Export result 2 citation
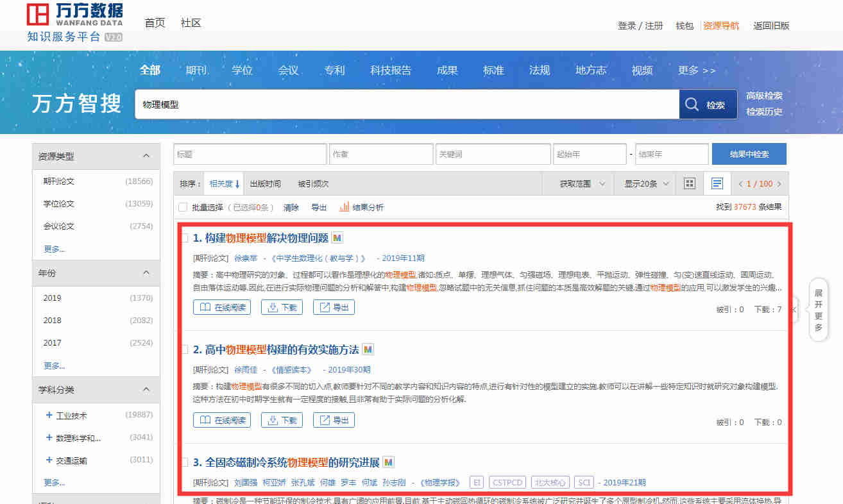The height and width of the screenshot is (504, 843). pyautogui.click(x=334, y=420)
